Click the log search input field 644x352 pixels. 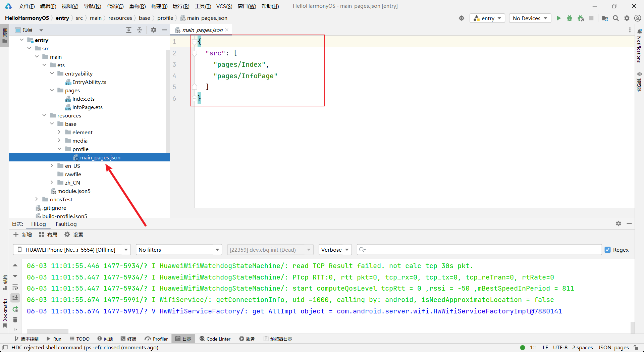point(479,250)
